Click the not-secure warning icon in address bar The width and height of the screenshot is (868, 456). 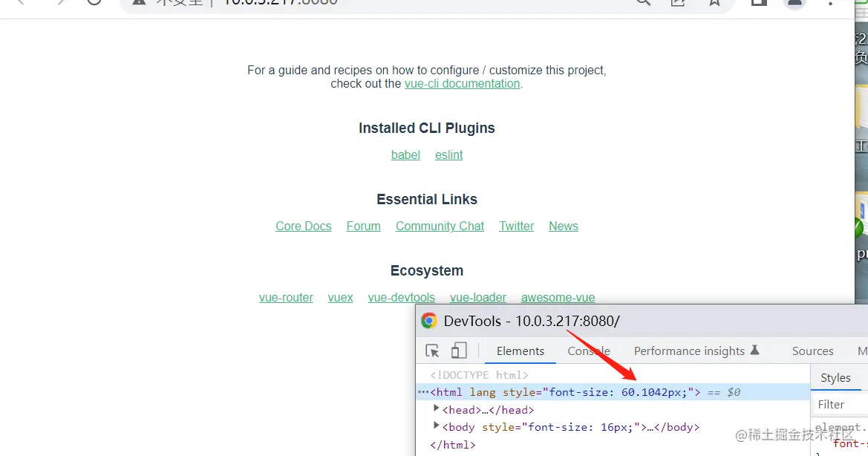point(139,3)
